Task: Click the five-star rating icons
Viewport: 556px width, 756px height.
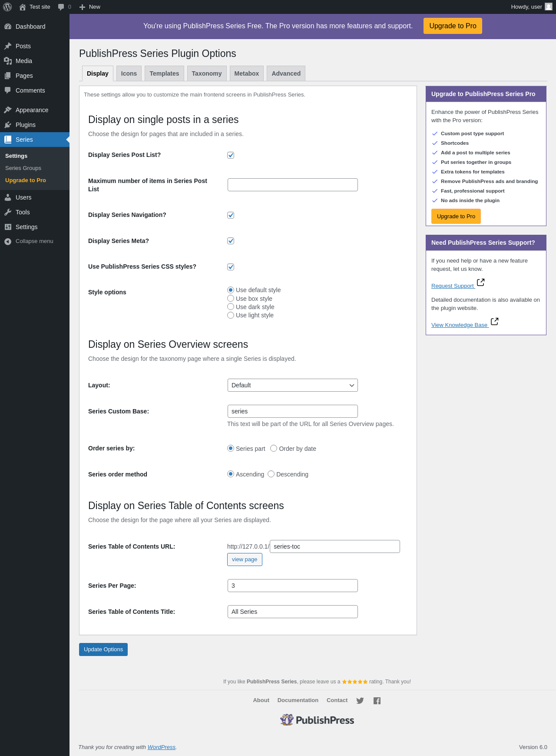Action: click(x=355, y=682)
